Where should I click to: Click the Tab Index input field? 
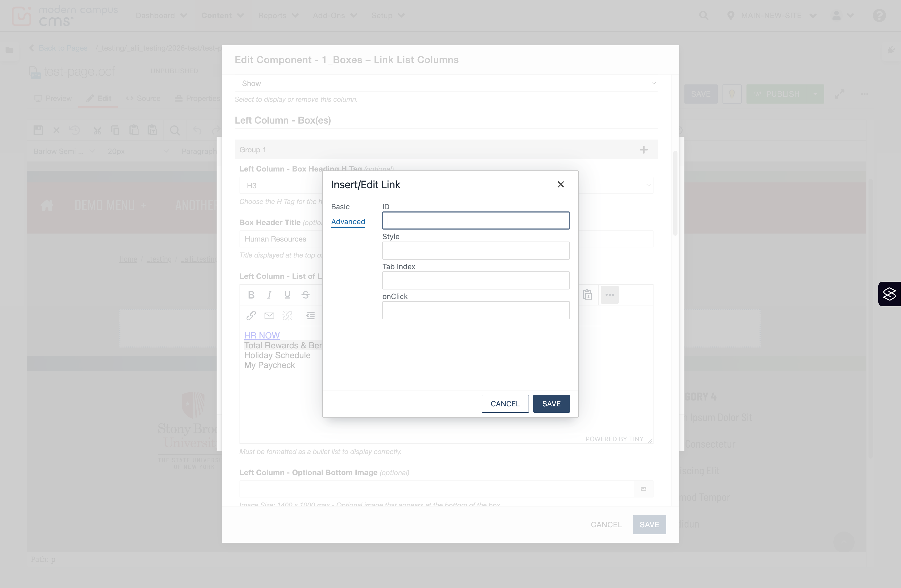[x=476, y=280]
